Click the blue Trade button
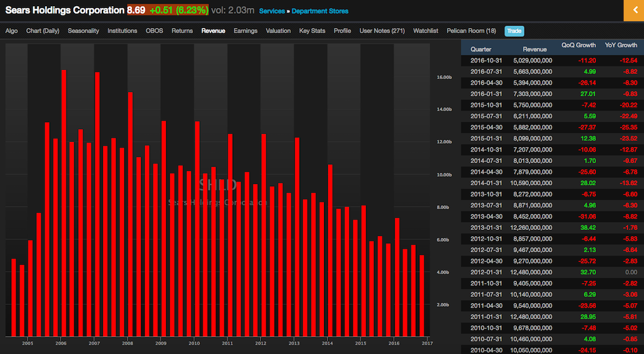The image size is (644, 354). pyautogui.click(x=514, y=31)
